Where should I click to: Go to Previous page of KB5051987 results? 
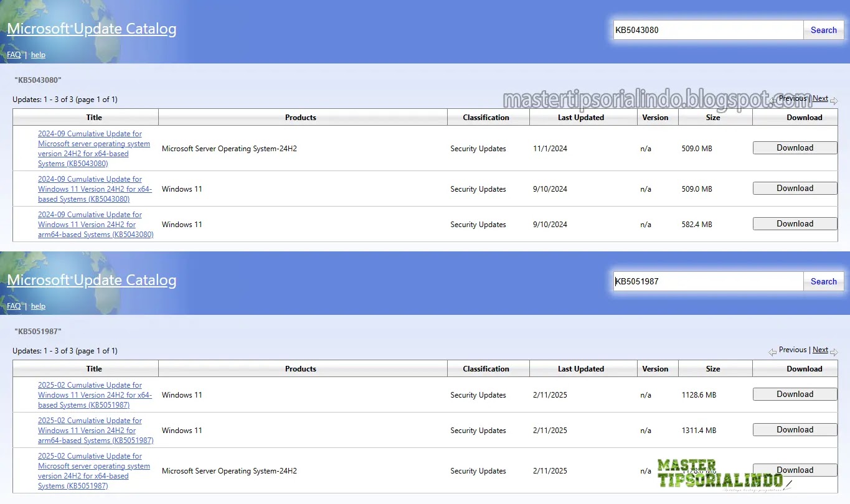click(793, 350)
